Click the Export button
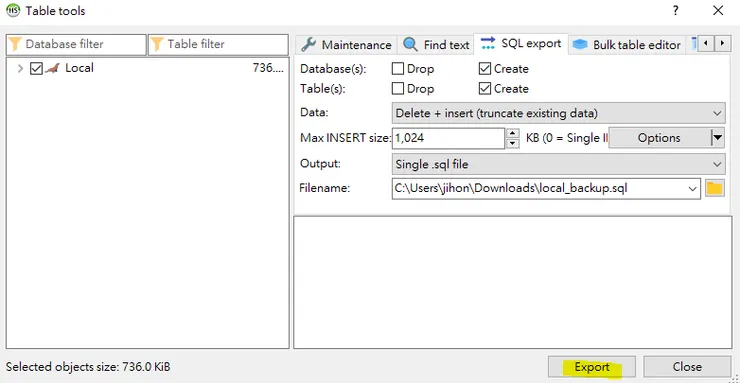This screenshot has width=740, height=383. pos(592,367)
